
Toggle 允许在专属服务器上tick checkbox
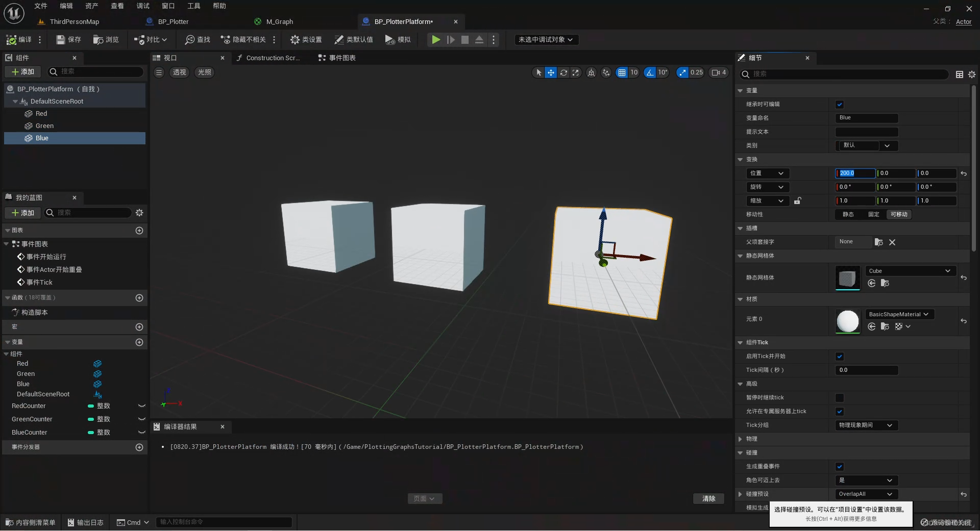[x=840, y=412]
